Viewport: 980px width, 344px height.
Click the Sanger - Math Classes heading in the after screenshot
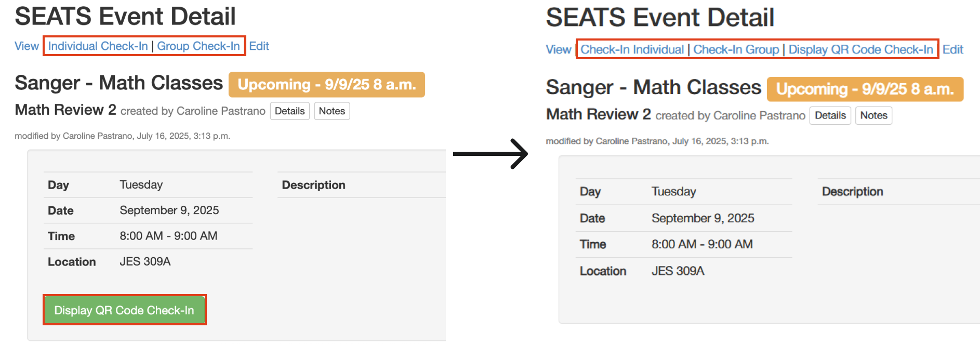click(x=653, y=87)
